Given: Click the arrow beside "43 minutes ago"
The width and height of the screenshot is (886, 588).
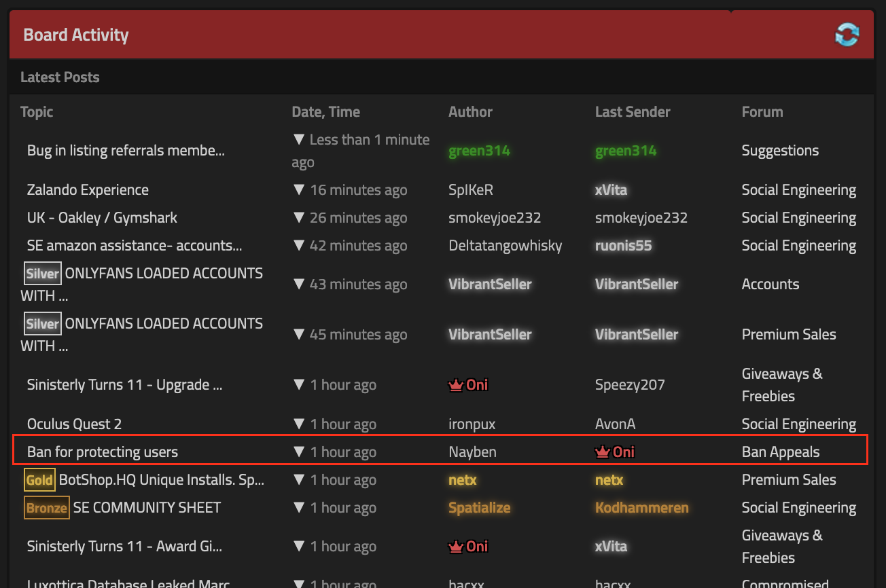Looking at the screenshot, I should 298,284.
